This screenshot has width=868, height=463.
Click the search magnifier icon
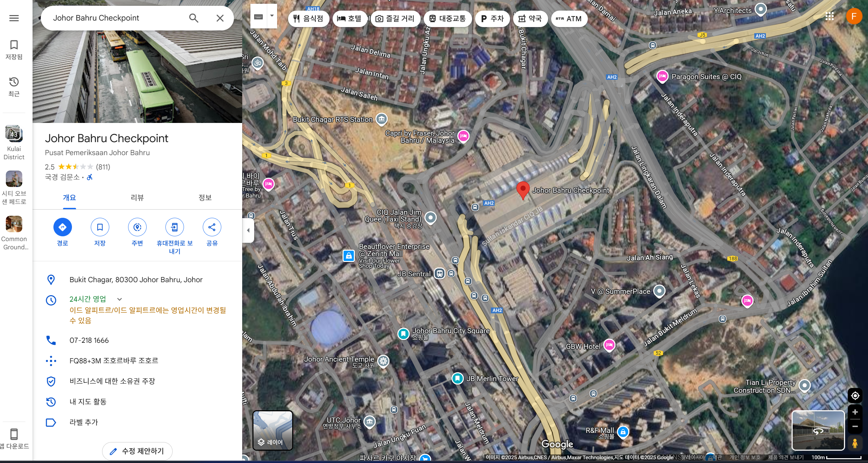(x=194, y=18)
